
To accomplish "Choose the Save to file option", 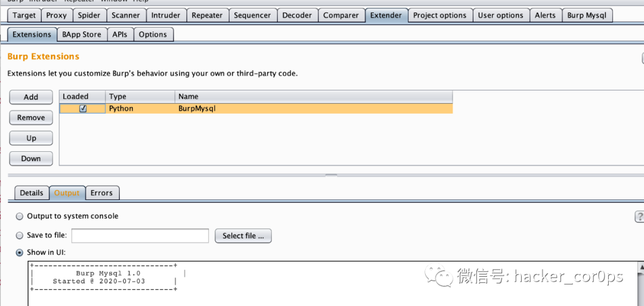I will 19,235.
